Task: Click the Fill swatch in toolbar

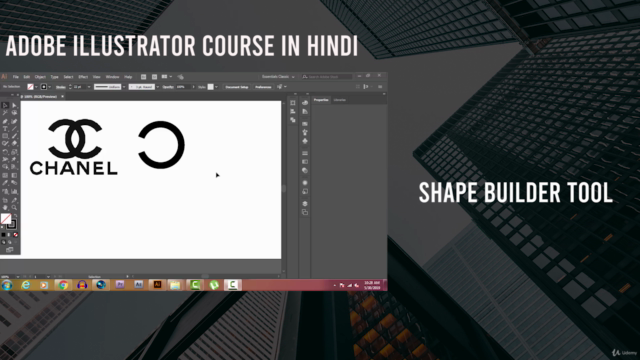Action: point(6,219)
